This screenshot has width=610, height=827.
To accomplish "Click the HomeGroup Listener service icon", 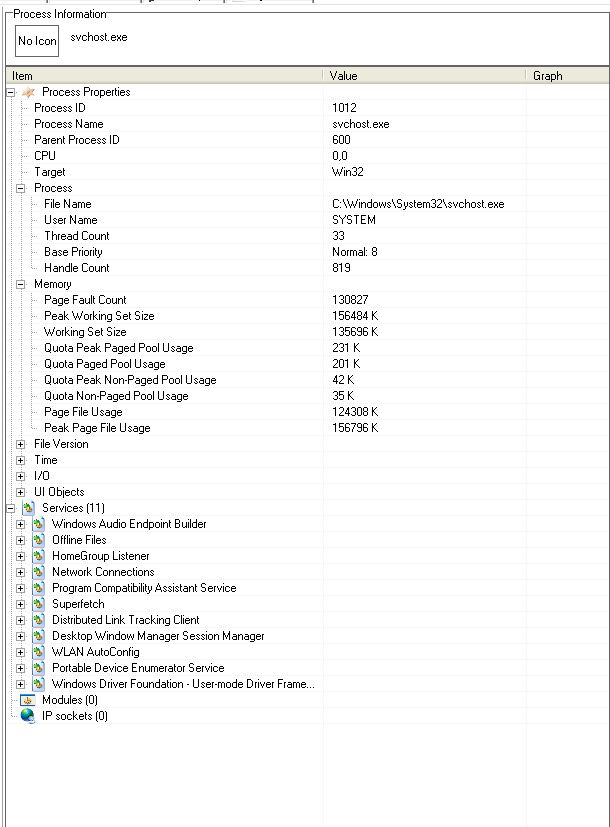I will (x=38, y=556).
